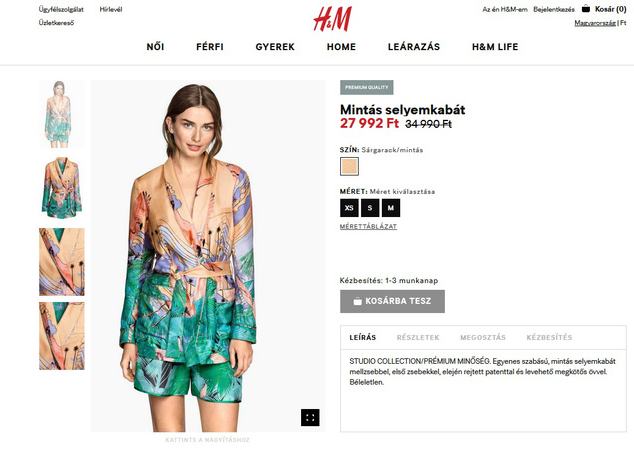Open the MÉRETTÁBLÁZAT size chart link

pyautogui.click(x=368, y=226)
